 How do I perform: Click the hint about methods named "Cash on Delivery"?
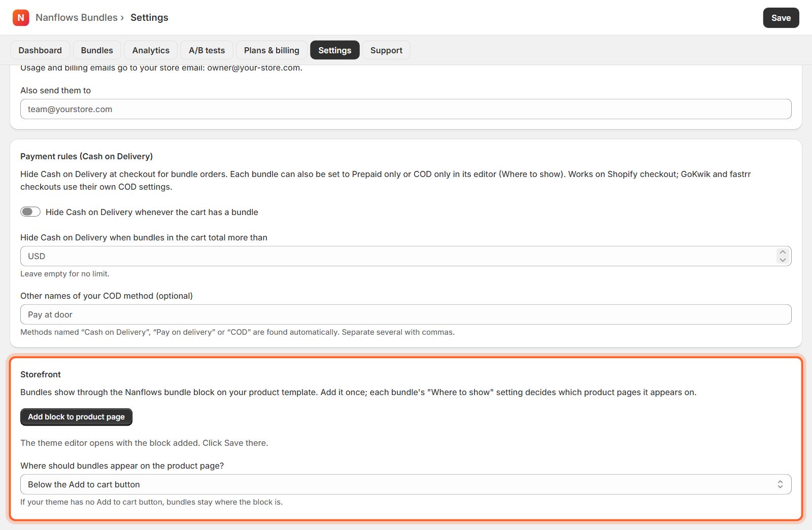point(238,332)
